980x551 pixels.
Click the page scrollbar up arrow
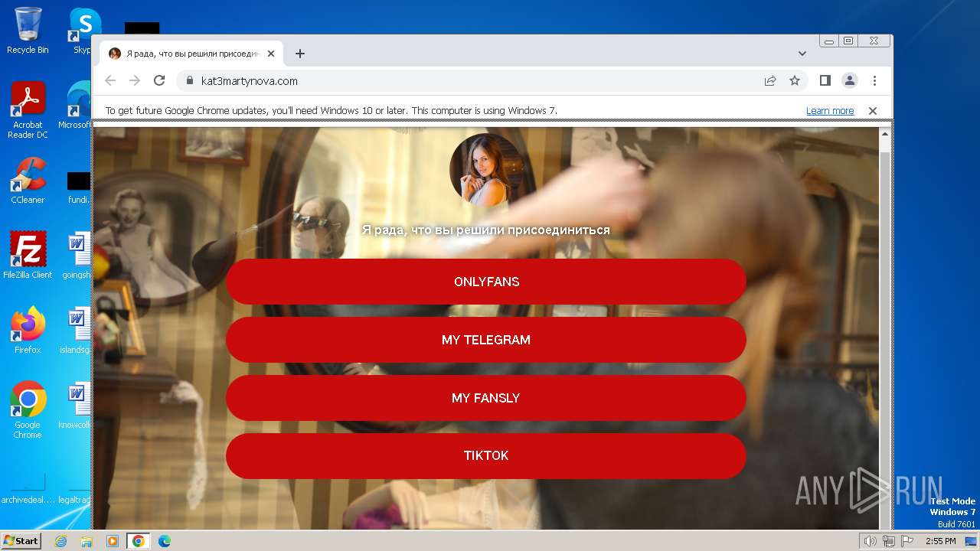(x=885, y=134)
